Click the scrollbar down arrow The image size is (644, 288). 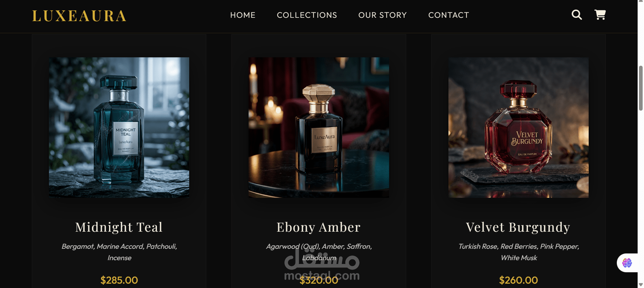[641, 285]
